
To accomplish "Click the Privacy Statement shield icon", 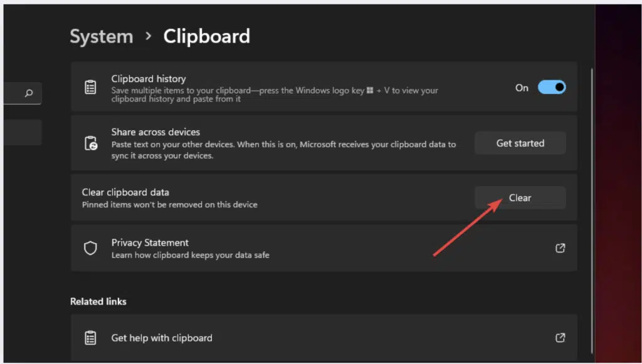I will (x=90, y=248).
